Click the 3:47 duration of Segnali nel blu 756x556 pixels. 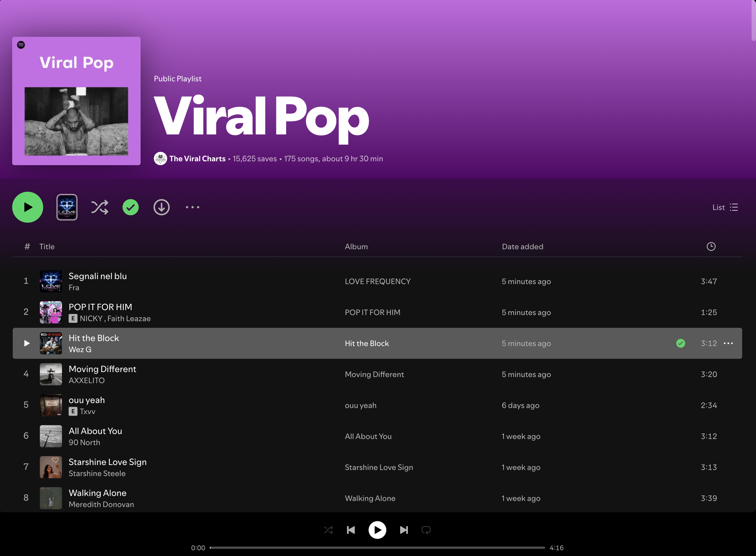tap(709, 281)
